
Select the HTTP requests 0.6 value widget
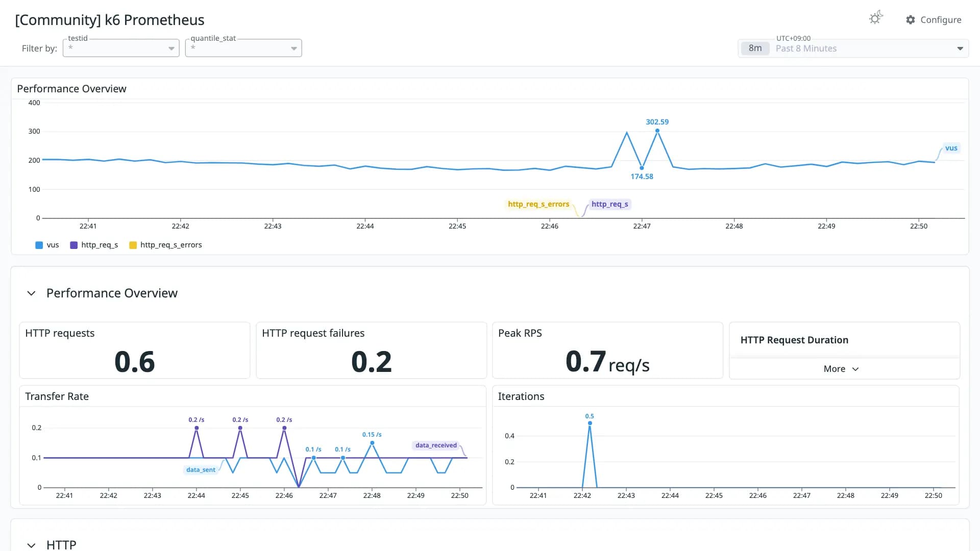[135, 350]
